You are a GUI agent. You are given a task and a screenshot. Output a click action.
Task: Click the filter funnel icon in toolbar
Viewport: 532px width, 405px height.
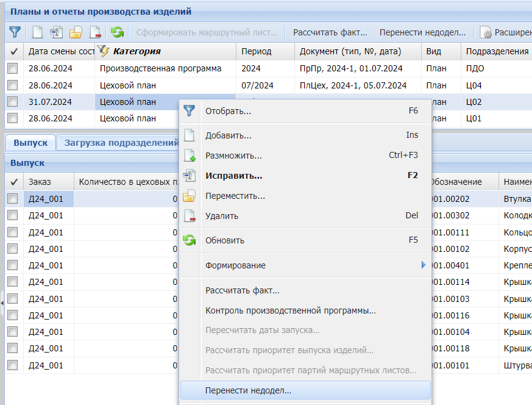tap(15, 32)
